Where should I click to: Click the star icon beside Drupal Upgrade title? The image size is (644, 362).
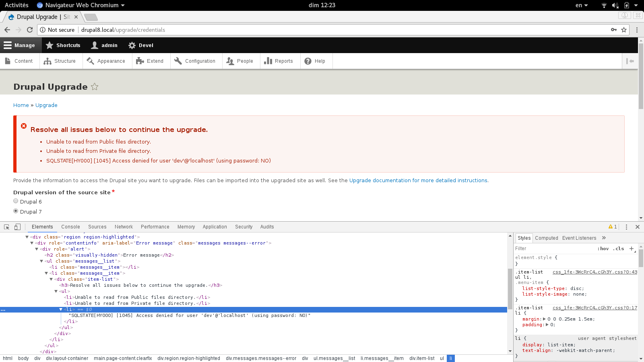coord(95,86)
